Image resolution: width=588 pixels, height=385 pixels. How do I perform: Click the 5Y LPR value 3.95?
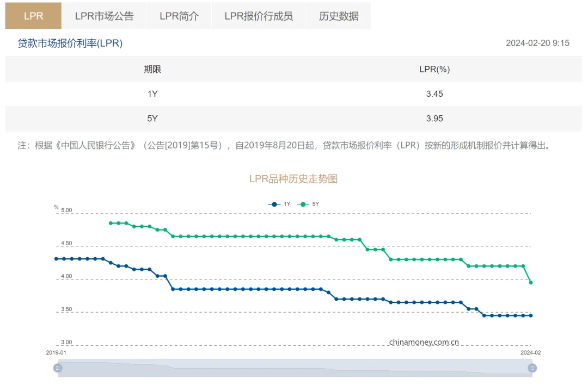click(x=434, y=119)
